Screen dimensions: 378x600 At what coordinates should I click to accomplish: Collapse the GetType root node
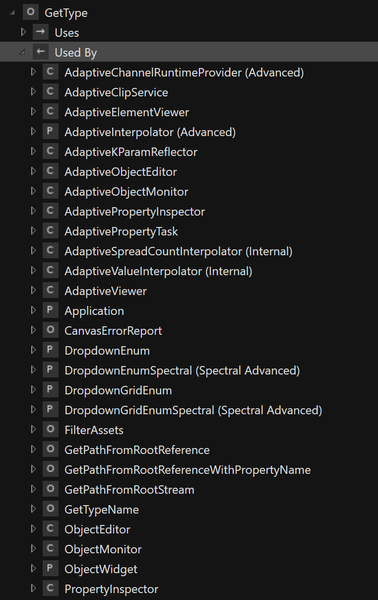[13, 13]
